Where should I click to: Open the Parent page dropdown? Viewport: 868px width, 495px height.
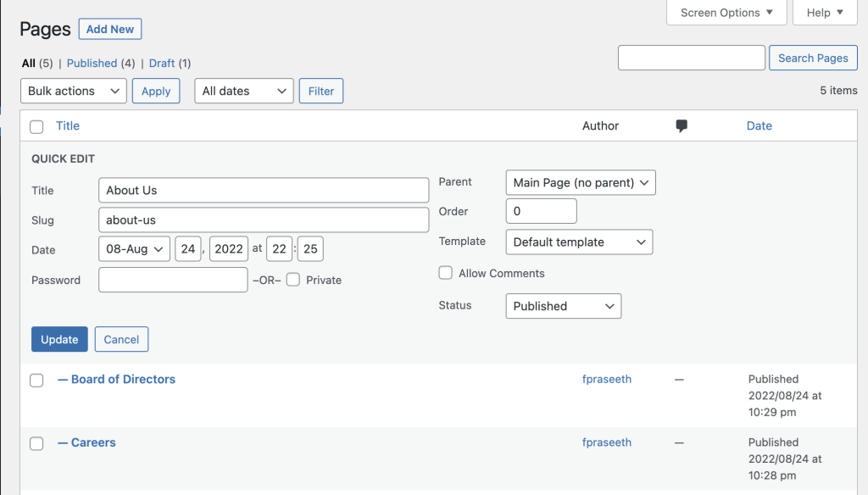pyautogui.click(x=580, y=181)
